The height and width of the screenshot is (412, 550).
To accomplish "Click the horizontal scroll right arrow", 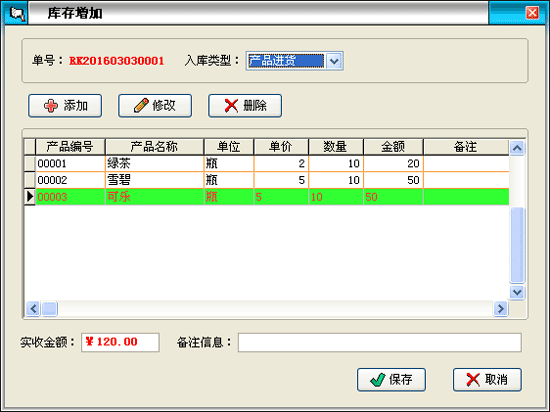I will click(501, 309).
